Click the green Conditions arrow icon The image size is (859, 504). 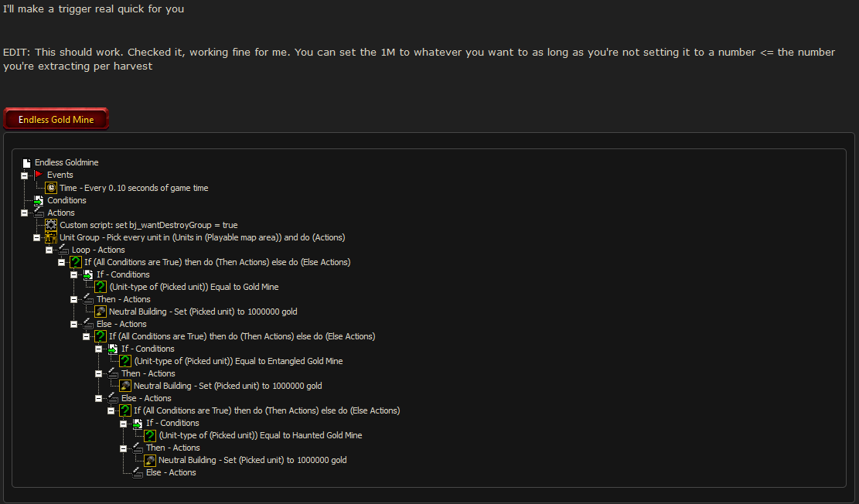39,200
